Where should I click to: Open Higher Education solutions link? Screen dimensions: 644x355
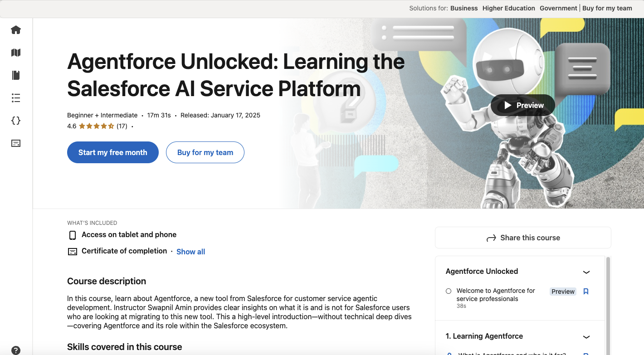[509, 8]
